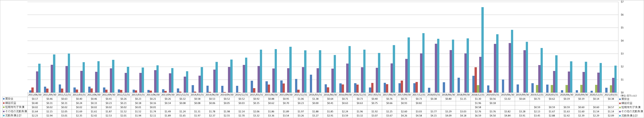Click the (単位:百万USD) unit note
This screenshot has height=118, width=644.
[629, 96]
